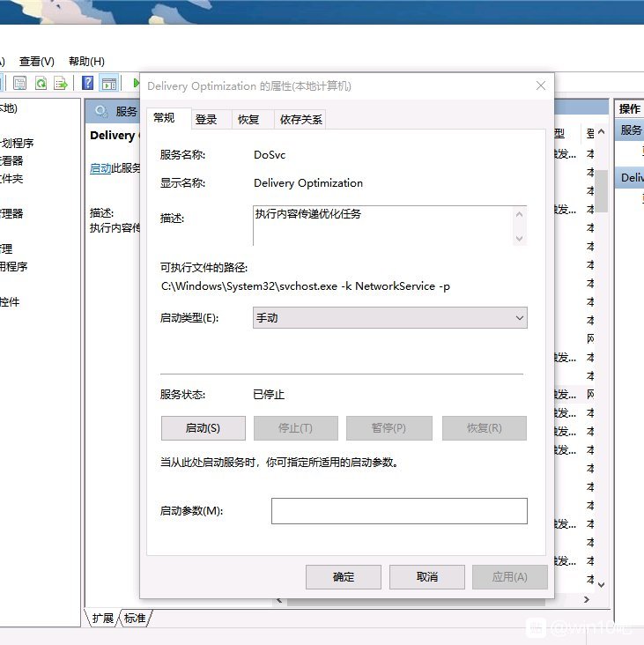Click the 已停止 service status text

pyautogui.click(x=269, y=395)
